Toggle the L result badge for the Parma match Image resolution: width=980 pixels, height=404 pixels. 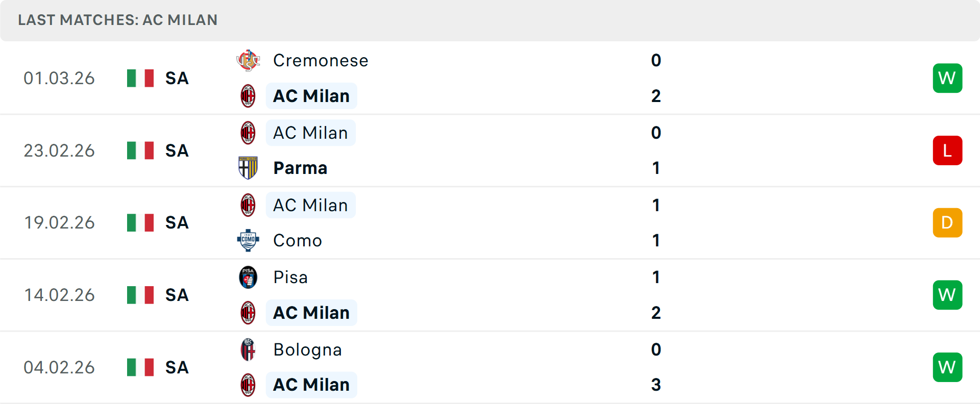point(947,150)
